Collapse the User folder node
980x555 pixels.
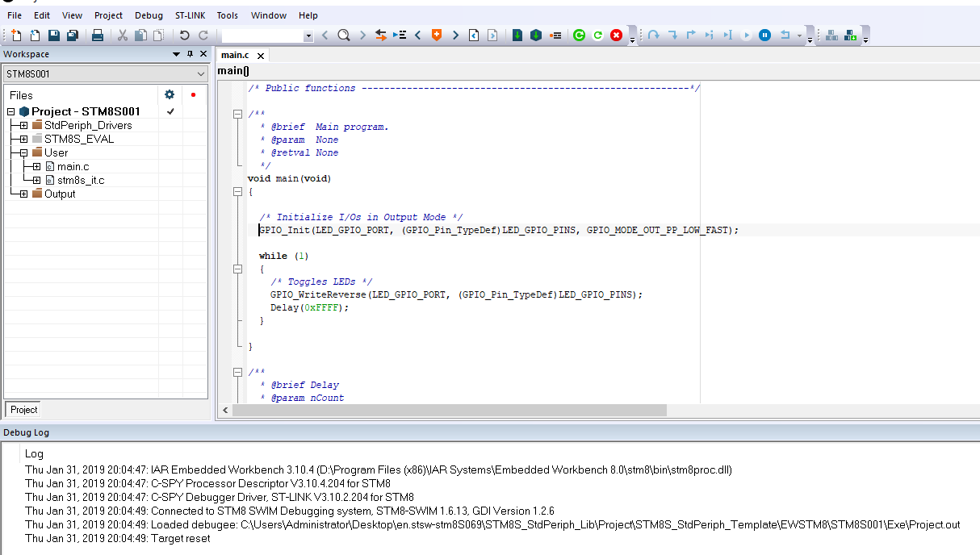23,152
